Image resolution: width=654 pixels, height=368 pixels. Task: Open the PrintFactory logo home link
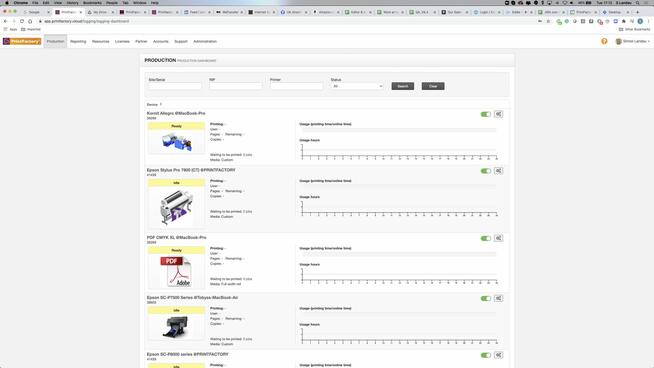(22, 41)
